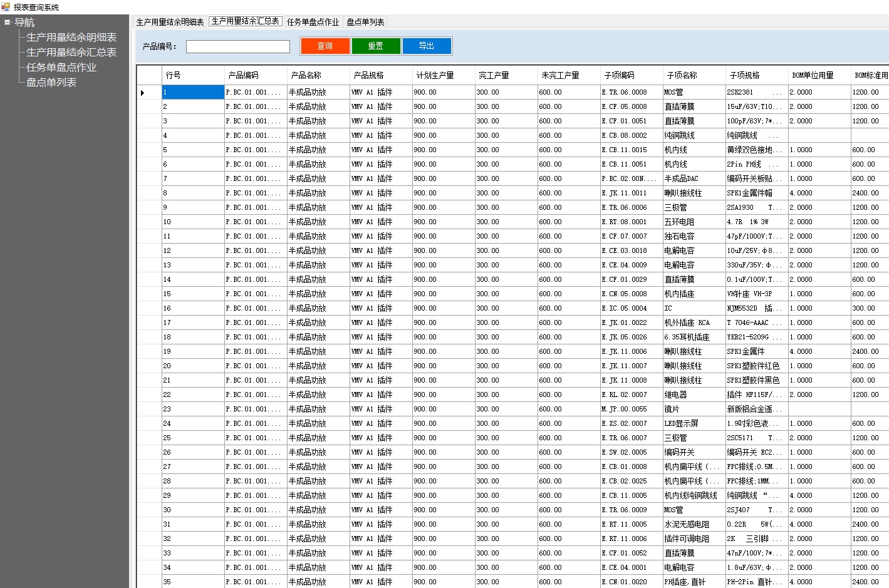Viewport: 889px width, 588px height.
Task: Open 任务单盘点作业 in navigation tree
Action: click(61, 68)
